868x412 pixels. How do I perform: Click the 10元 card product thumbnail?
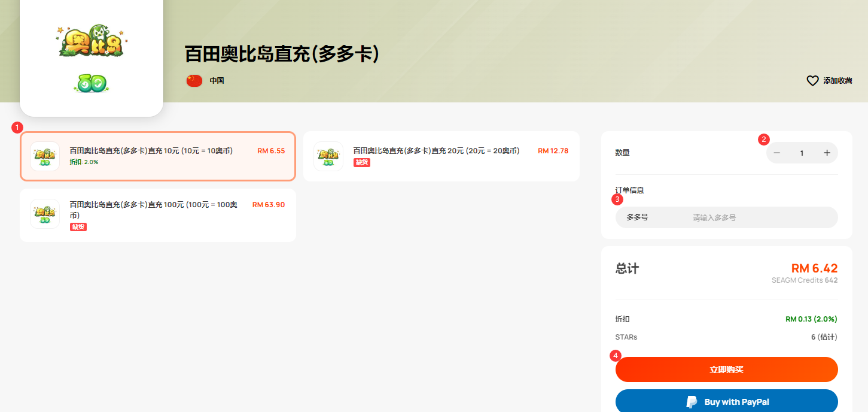tap(45, 156)
